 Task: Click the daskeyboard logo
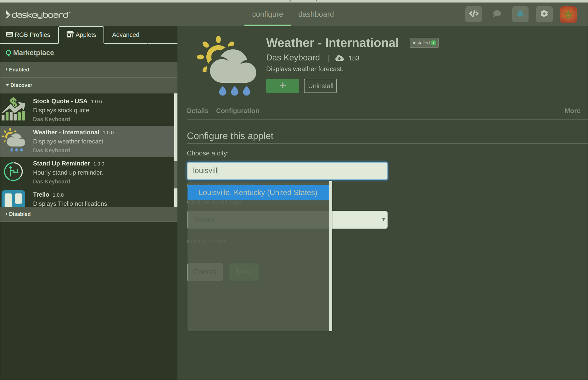(x=37, y=14)
